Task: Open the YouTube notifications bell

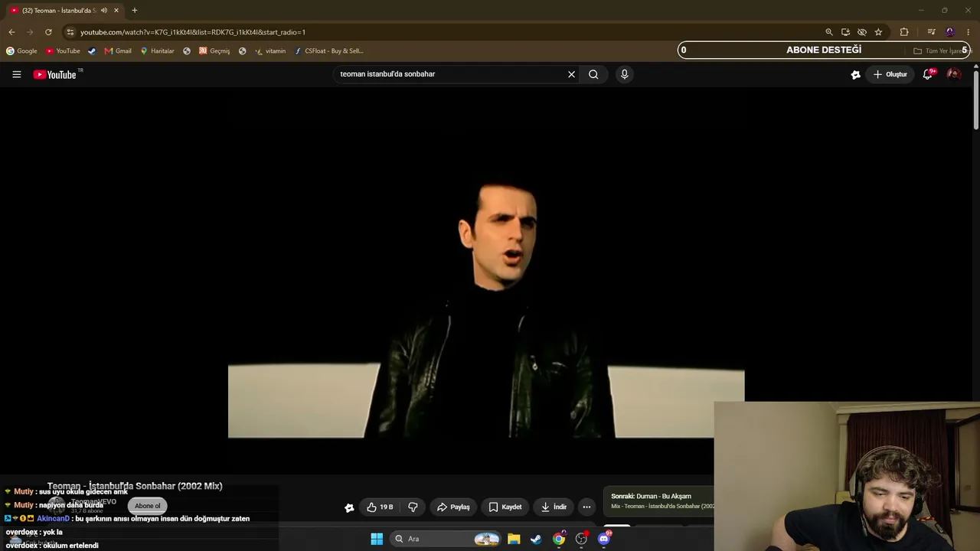Action: click(x=927, y=74)
